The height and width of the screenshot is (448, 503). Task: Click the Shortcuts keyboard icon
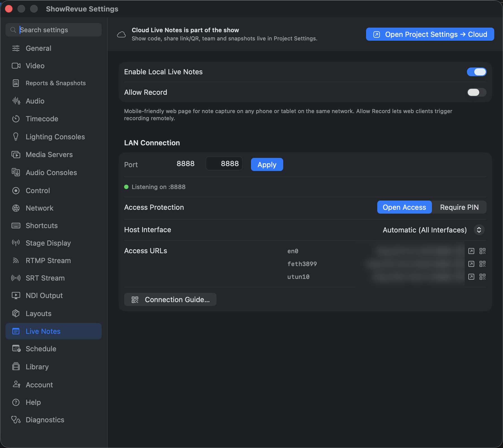pyautogui.click(x=16, y=225)
